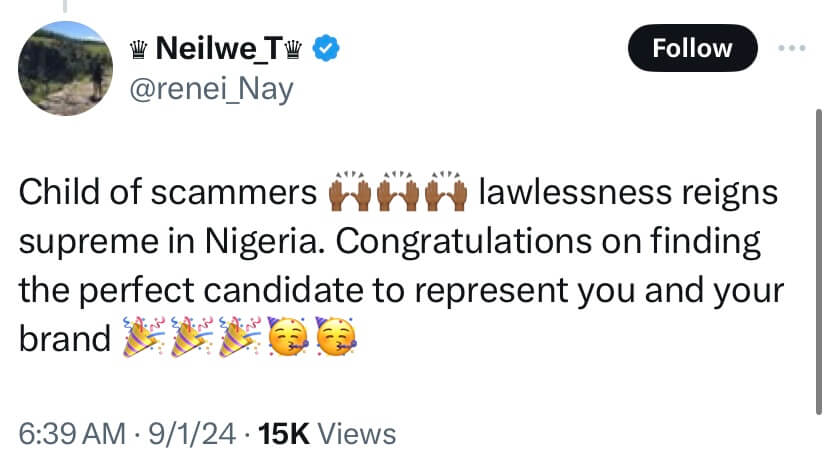Open the 15K Views count

click(x=326, y=434)
